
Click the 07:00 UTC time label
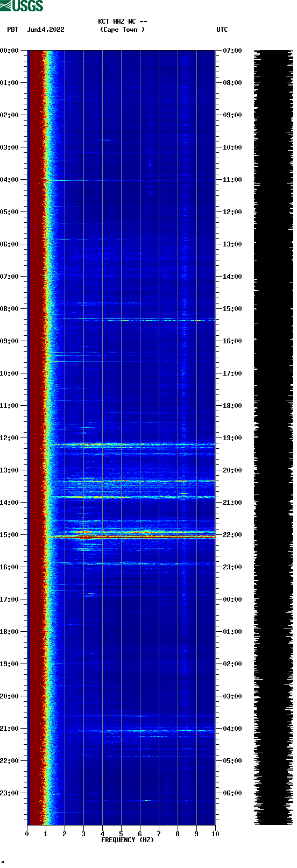point(232,51)
